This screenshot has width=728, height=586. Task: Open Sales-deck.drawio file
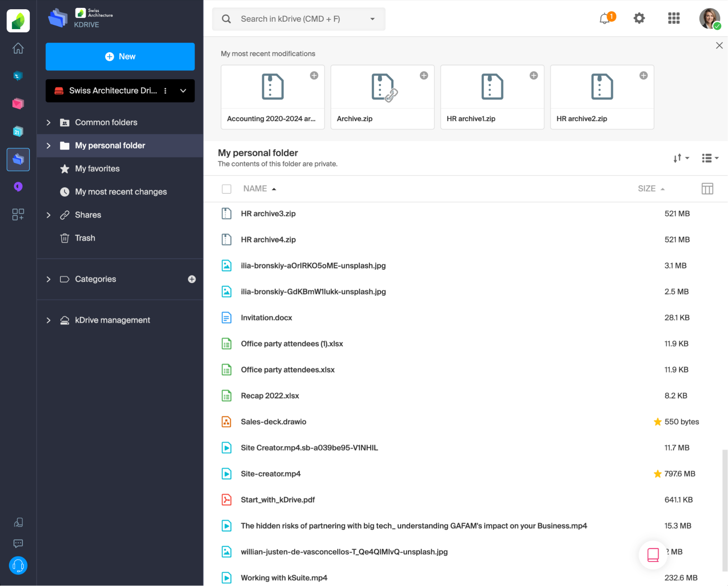point(273,422)
